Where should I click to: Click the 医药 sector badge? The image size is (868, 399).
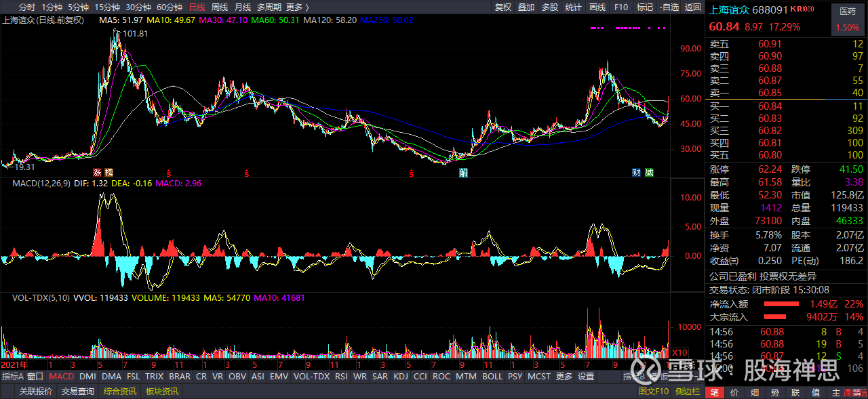coord(848,12)
